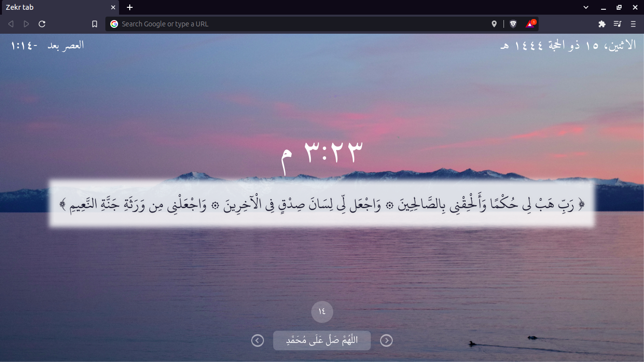Viewport: 644px width, 362px height.
Task: Click the disabled back navigation arrow
Action: (11, 23)
